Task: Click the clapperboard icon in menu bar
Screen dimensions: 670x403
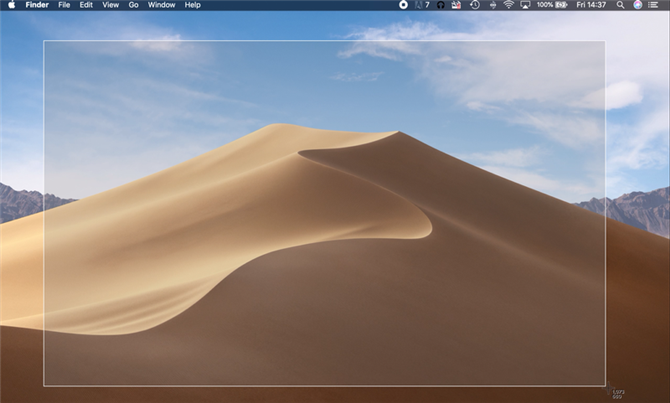Action: pyautogui.click(x=456, y=5)
